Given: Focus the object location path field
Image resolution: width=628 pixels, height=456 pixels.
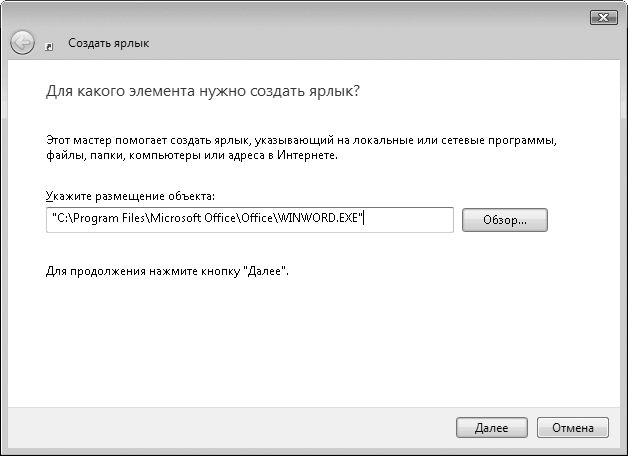Looking at the screenshot, I should tap(250, 220).
